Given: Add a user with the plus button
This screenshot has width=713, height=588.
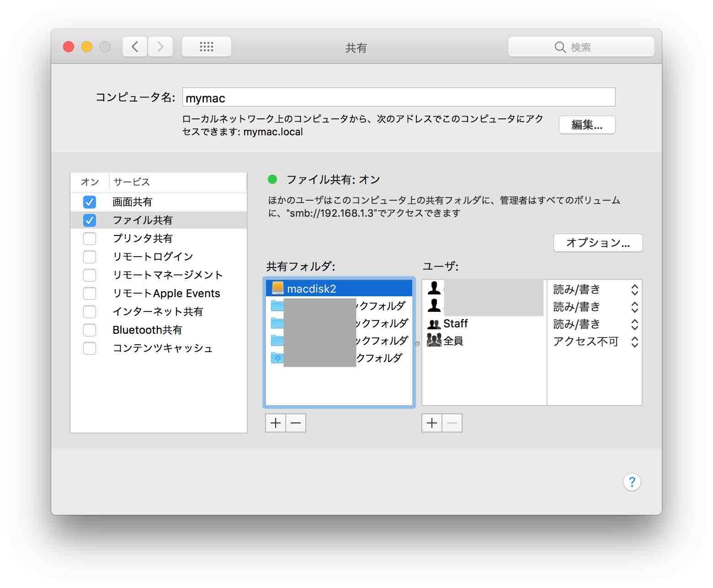Looking at the screenshot, I should pyautogui.click(x=432, y=423).
